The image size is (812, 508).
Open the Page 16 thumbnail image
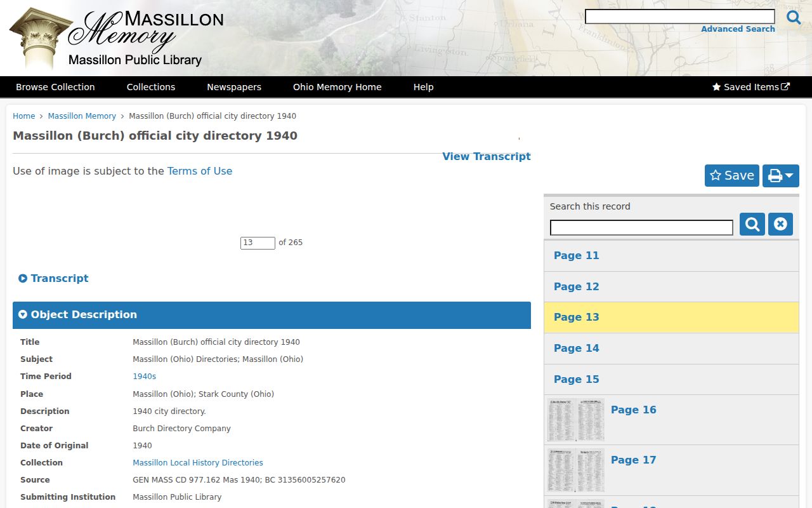click(576, 420)
